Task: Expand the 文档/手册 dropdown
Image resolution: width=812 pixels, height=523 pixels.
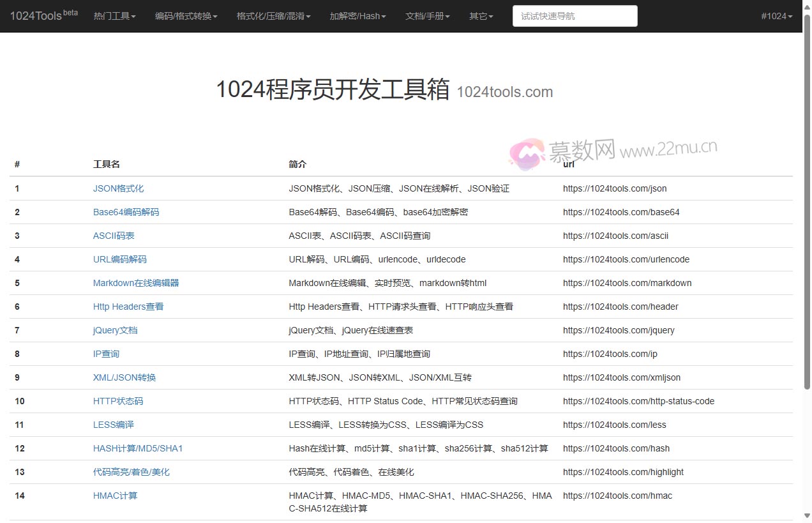Action: (x=427, y=16)
